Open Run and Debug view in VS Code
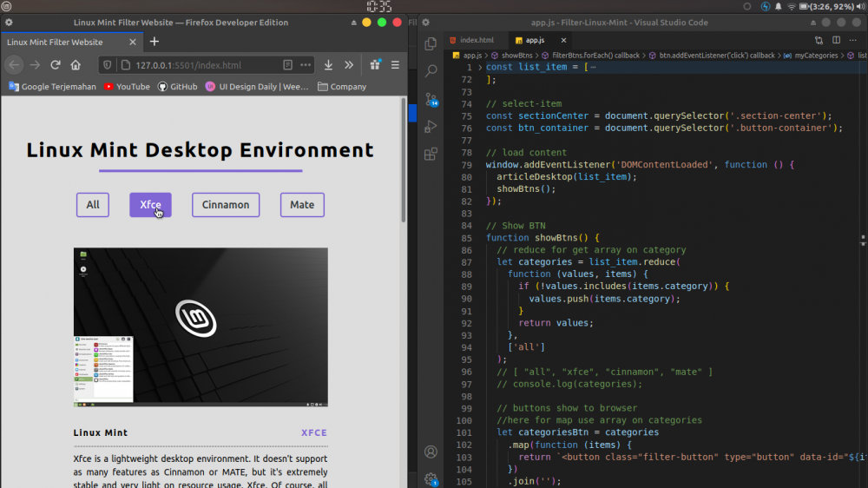Screen dimensions: 868x488 click(431, 126)
